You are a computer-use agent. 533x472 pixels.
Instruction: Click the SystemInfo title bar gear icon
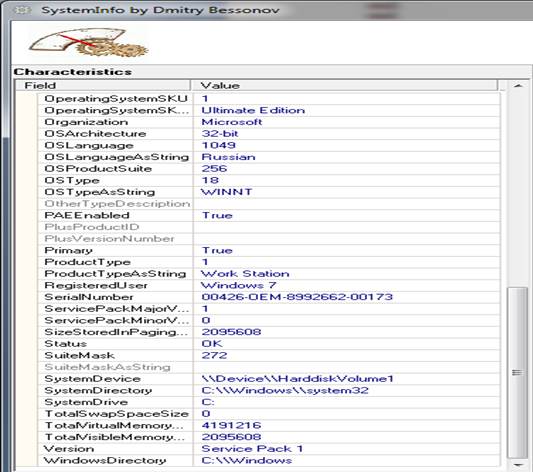click(x=22, y=10)
